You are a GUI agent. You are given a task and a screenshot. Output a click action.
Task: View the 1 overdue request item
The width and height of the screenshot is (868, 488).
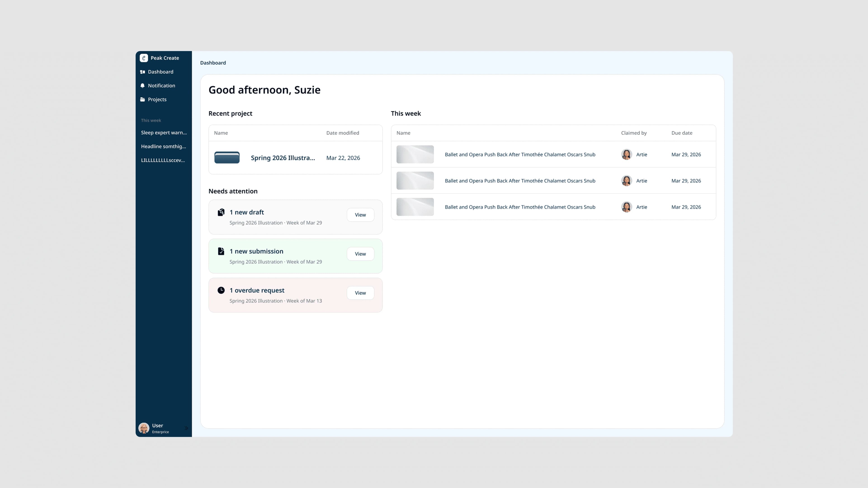click(360, 293)
